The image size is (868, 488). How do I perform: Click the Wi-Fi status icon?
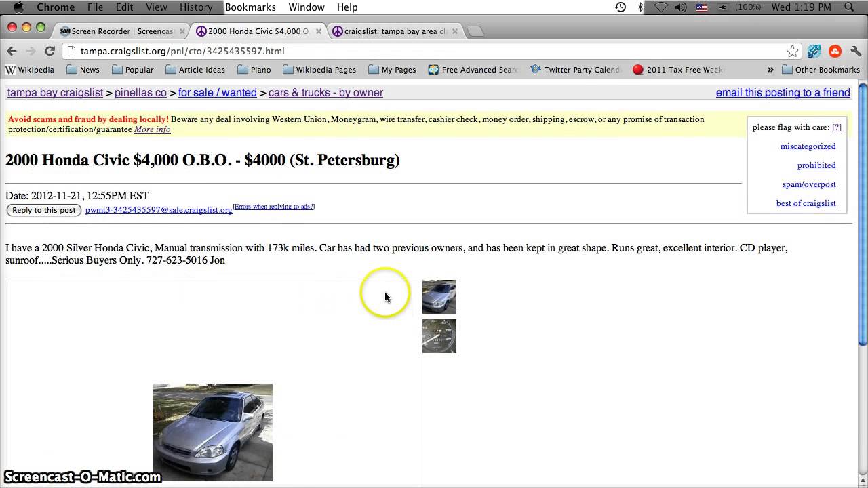[x=662, y=7]
